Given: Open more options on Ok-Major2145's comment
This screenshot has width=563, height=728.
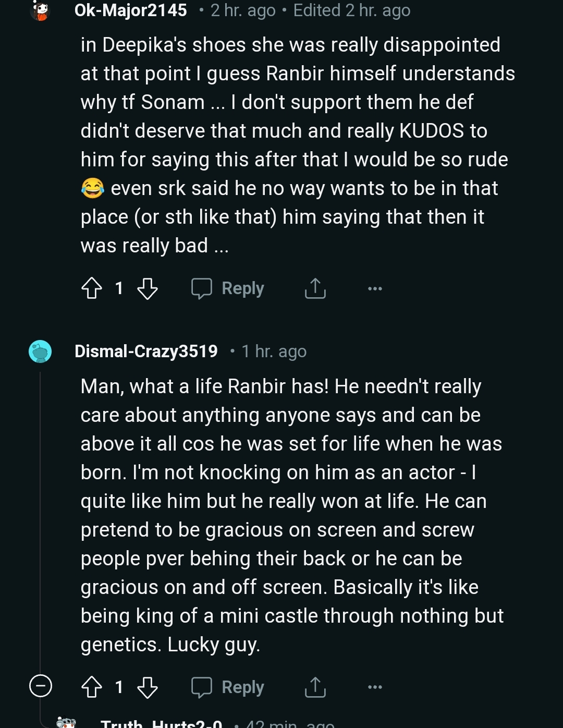Looking at the screenshot, I should pyautogui.click(x=375, y=288).
